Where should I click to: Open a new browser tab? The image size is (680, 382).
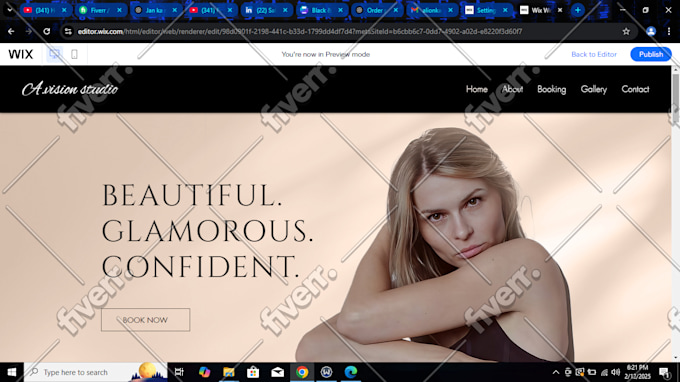click(578, 10)
